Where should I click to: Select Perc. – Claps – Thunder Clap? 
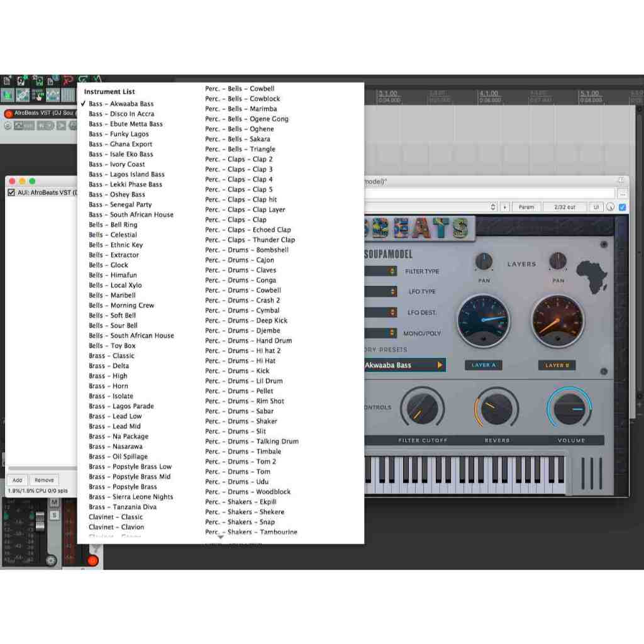click(x=250, y=240)
